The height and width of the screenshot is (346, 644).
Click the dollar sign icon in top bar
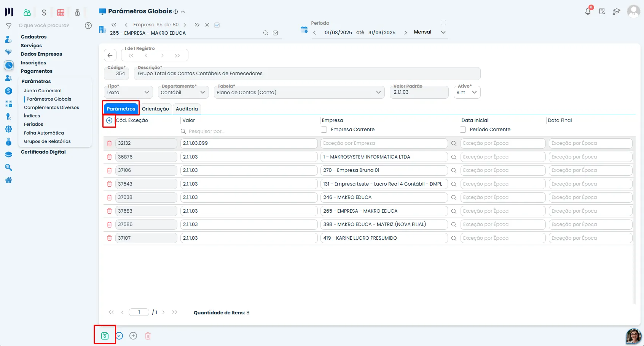pyautogui.click(x=44, y=13)
